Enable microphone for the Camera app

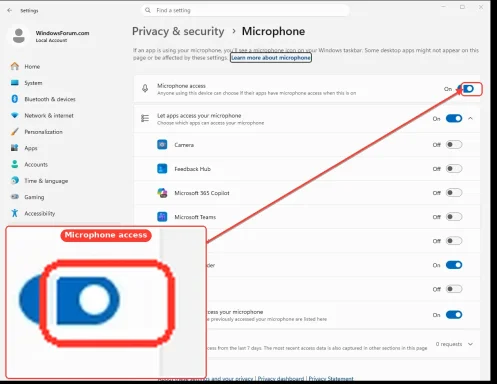[x=454, y=145]
